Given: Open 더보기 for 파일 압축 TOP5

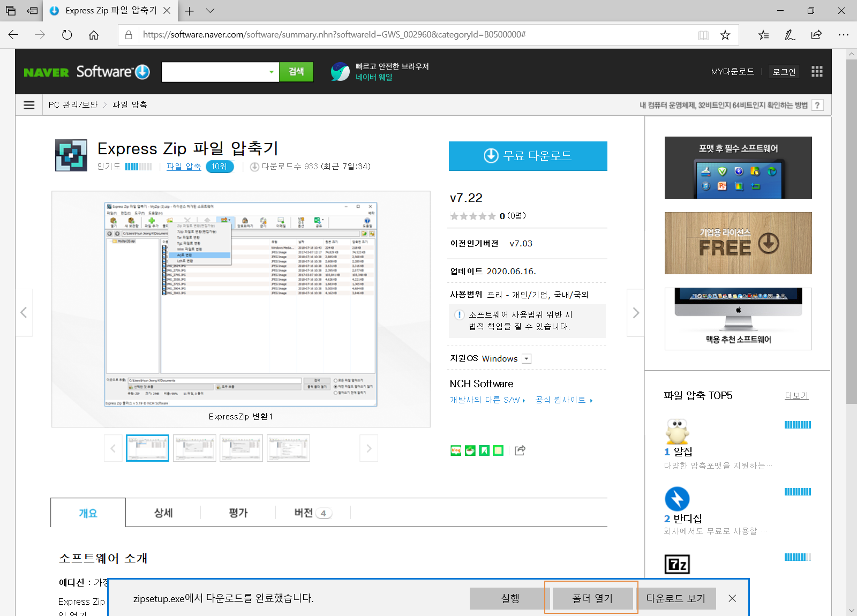Looking at the screenshot, I should coord(796,396).
